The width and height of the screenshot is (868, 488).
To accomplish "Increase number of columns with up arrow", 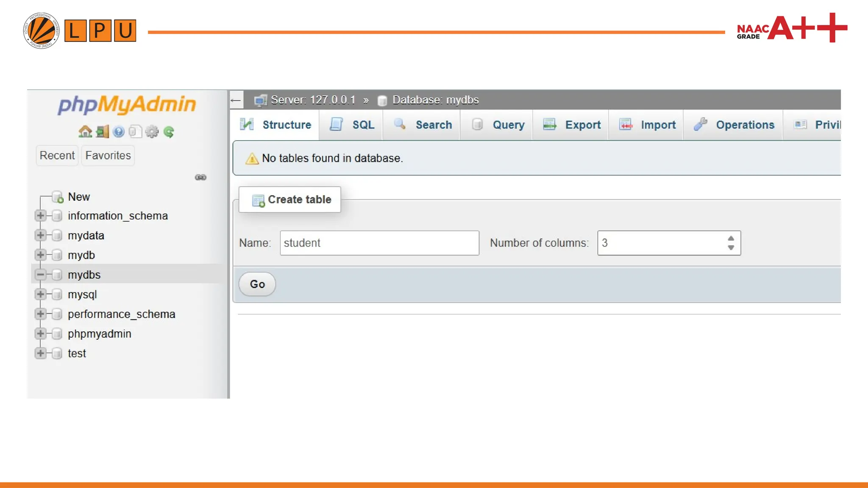I will coord(731,238).
